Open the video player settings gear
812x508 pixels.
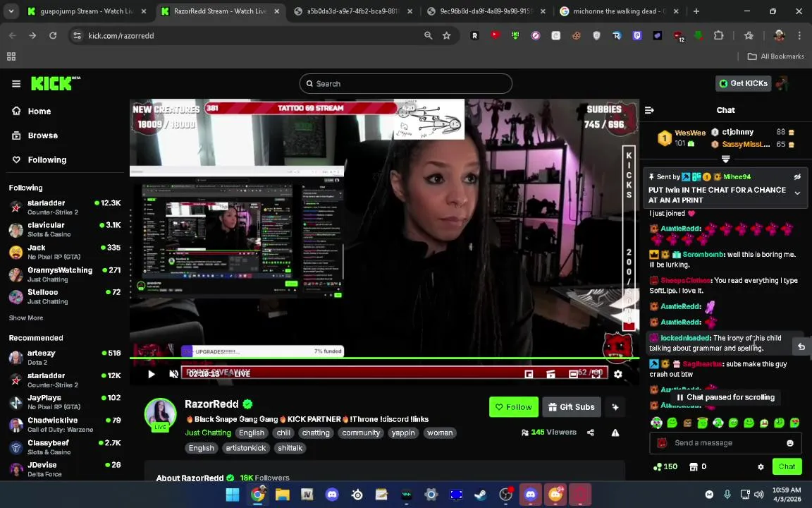[617, 374]
